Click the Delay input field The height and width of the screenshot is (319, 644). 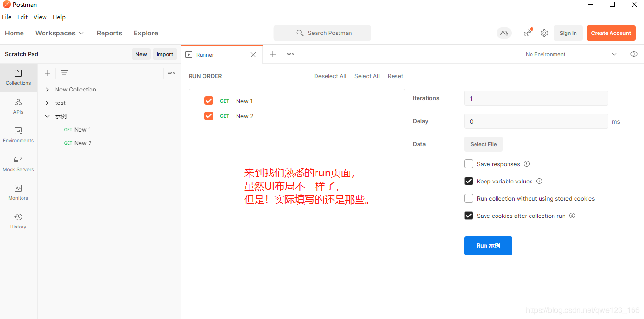pos(536,121)
